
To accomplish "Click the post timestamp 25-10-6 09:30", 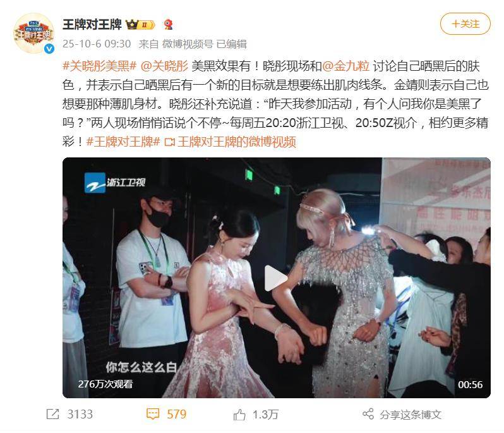I will pos(97,44).
